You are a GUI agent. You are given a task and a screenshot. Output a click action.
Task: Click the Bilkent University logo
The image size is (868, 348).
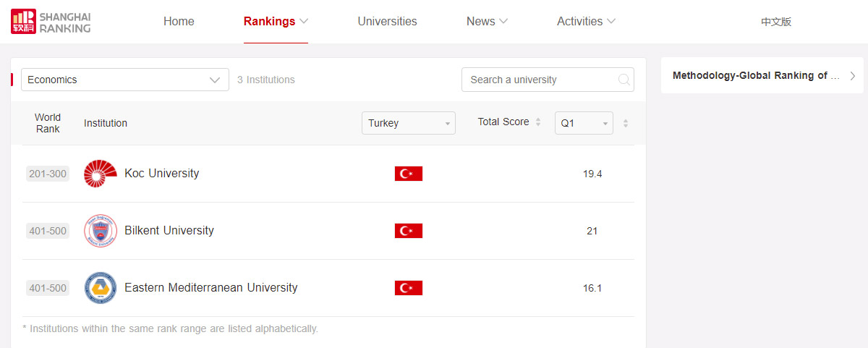[100, 231]
